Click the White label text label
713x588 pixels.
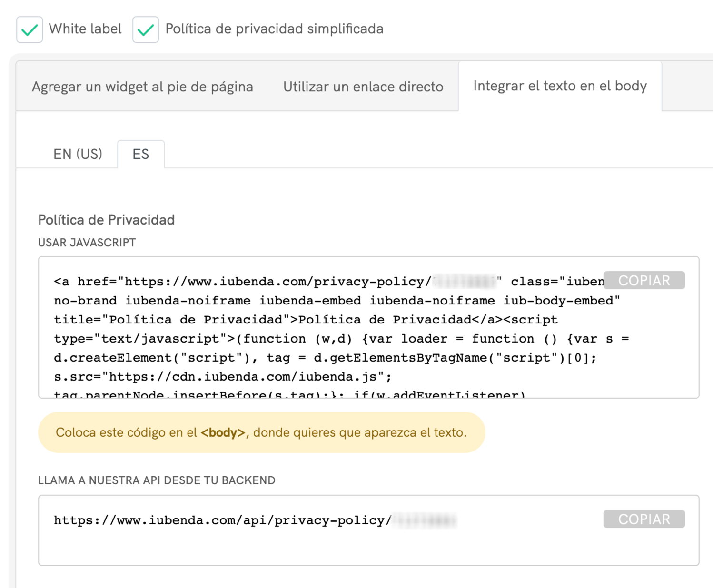[x=85, y=29]
